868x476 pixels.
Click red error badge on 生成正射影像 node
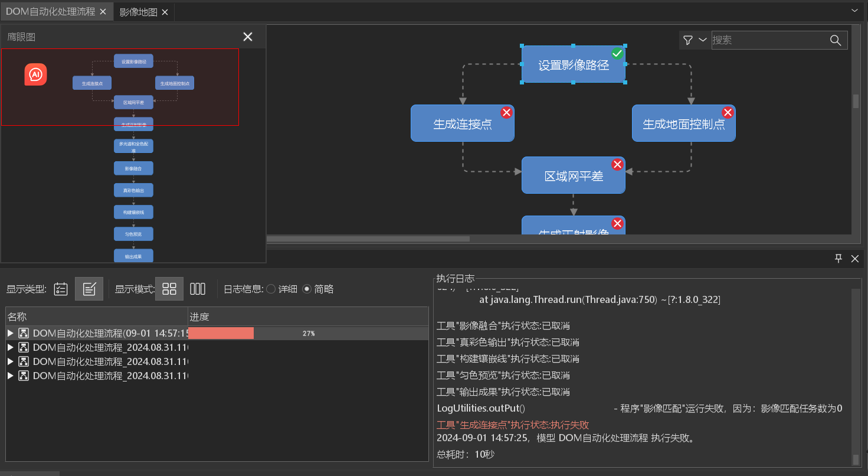pos(617,223)
